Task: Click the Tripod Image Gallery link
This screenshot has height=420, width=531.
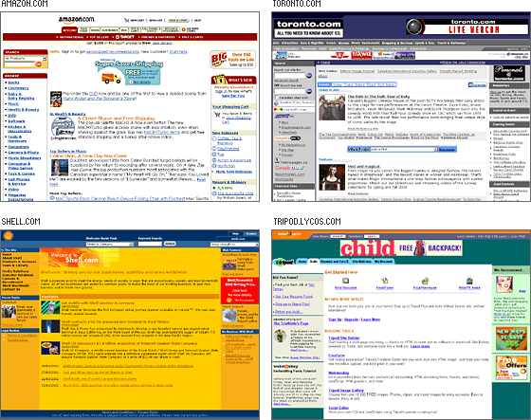Action: click(x=346, y=391)
